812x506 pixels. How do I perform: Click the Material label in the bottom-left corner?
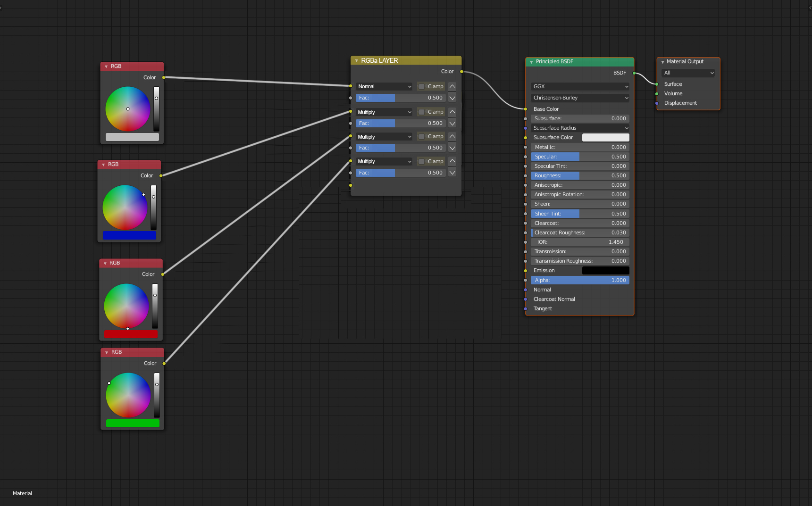pyautogui.click(x=22, y=494)
